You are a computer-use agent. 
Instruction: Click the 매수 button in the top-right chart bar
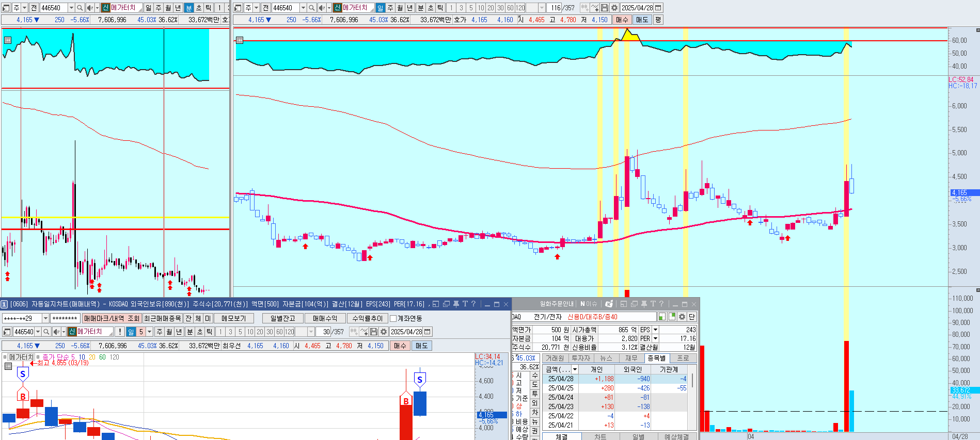click(x=622, y=20)
